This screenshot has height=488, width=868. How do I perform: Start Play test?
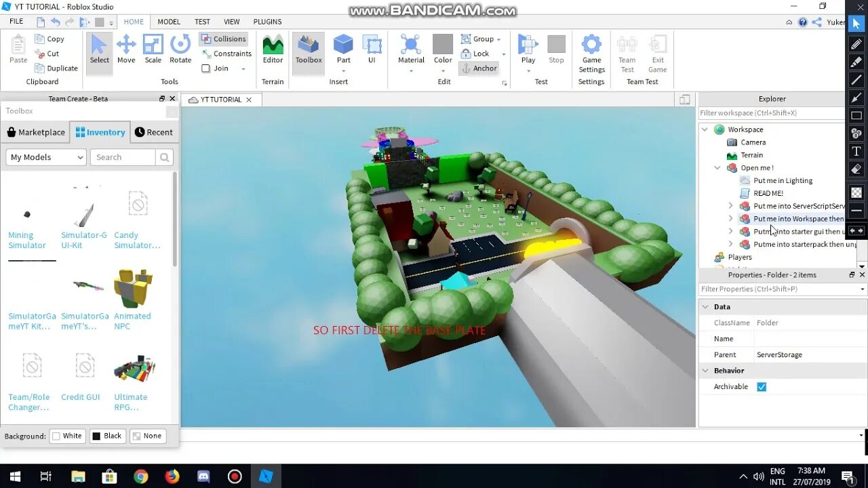coord(528,49)
